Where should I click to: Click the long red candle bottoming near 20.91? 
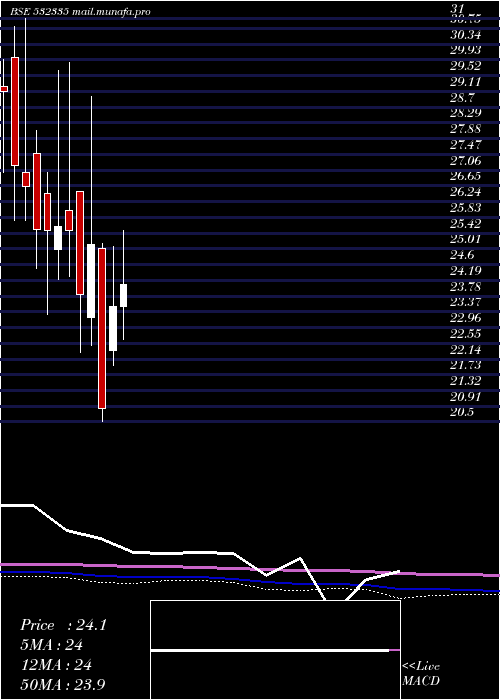102,328
